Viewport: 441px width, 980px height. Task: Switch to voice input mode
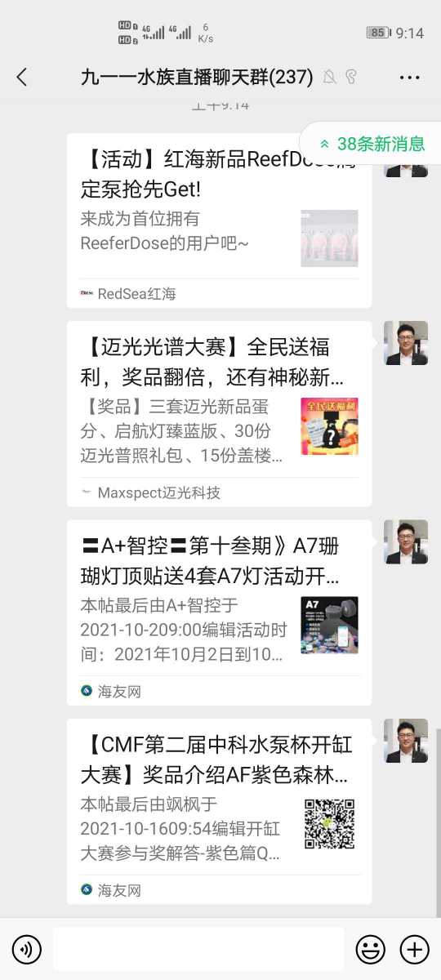point(27,949)
